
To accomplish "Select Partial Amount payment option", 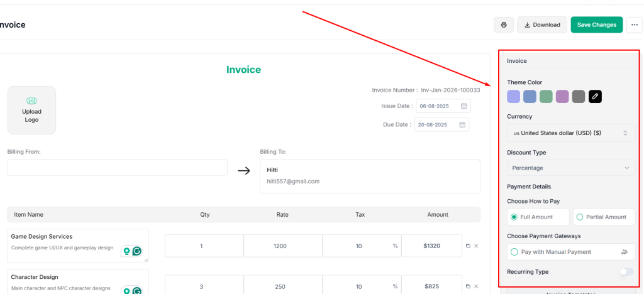I will pyautogui.click(x=604, y=217).
